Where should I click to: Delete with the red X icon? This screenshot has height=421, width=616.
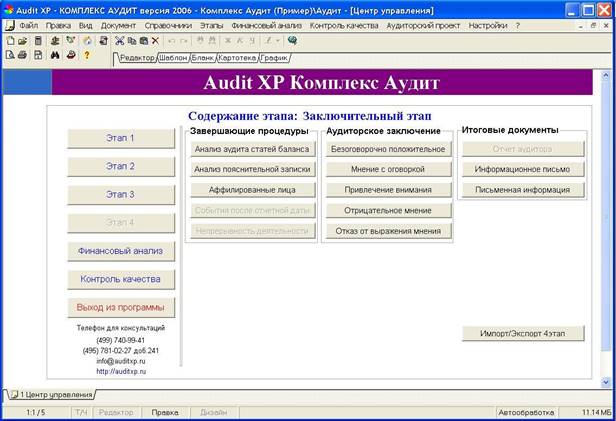156,40
